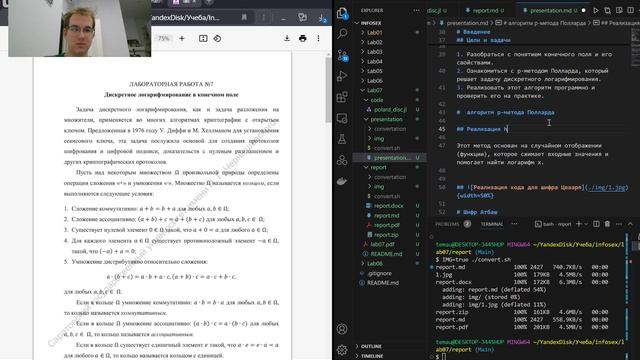Split the terminal
The width and height of the screenshot is (640, 360).
(x=596, y=224)
